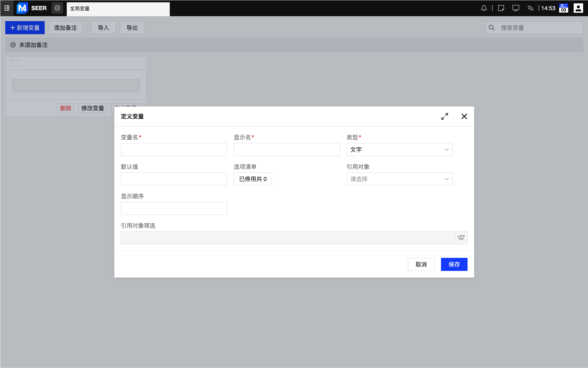Image resolution: width=588 pixels, height=368 pixels.
Task: Toggle the variable list checkbox
Action: click(x=15, y=63)
